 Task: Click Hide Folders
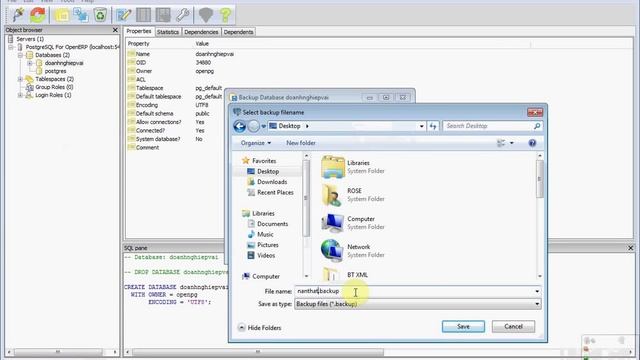coord(260,328)
